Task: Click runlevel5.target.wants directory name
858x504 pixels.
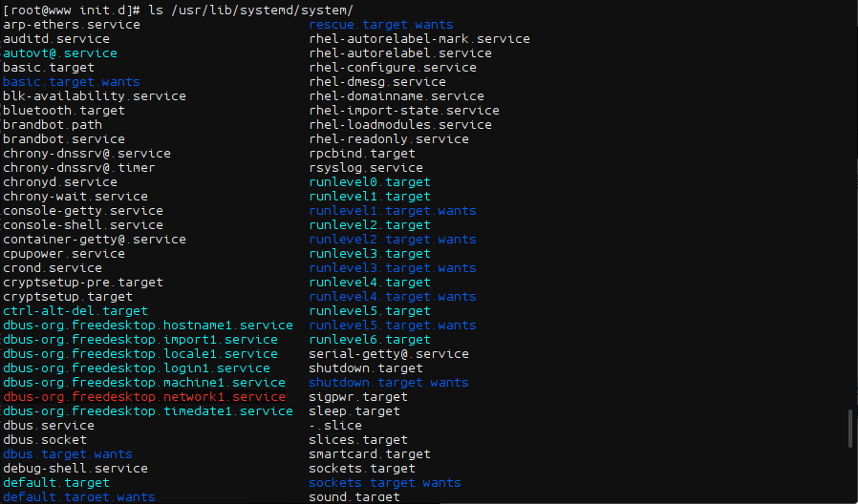Action: click(393, 325)
